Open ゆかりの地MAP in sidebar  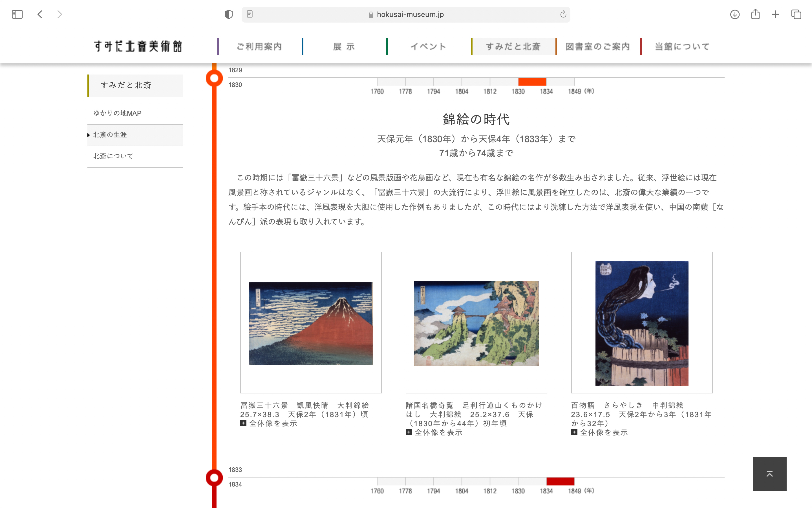coord(136,113)
